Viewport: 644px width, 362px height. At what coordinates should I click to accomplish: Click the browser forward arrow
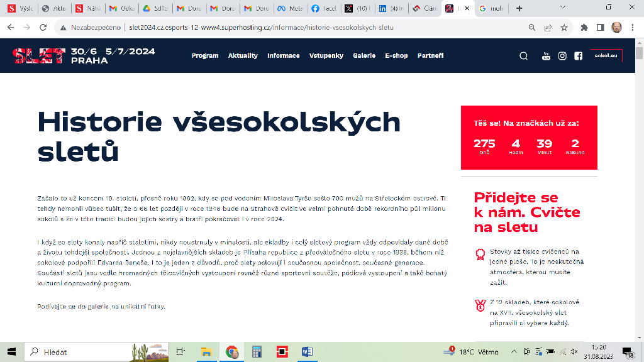26,28
